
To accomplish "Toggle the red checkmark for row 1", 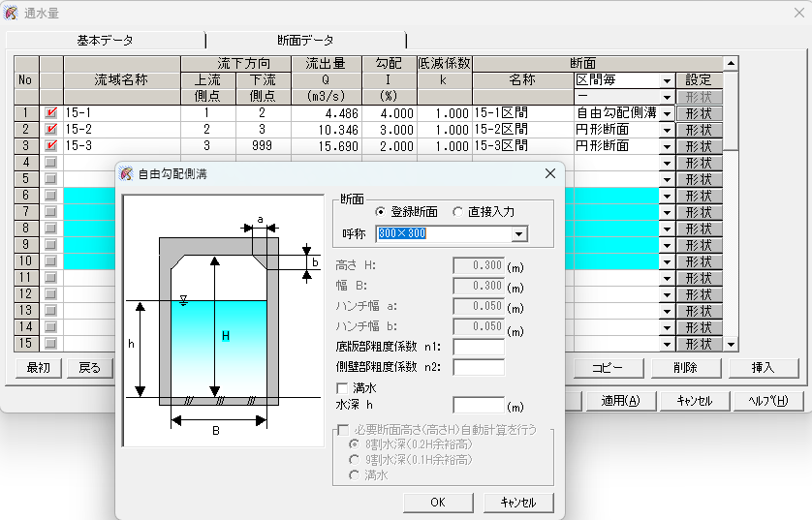I will (50, 113).
